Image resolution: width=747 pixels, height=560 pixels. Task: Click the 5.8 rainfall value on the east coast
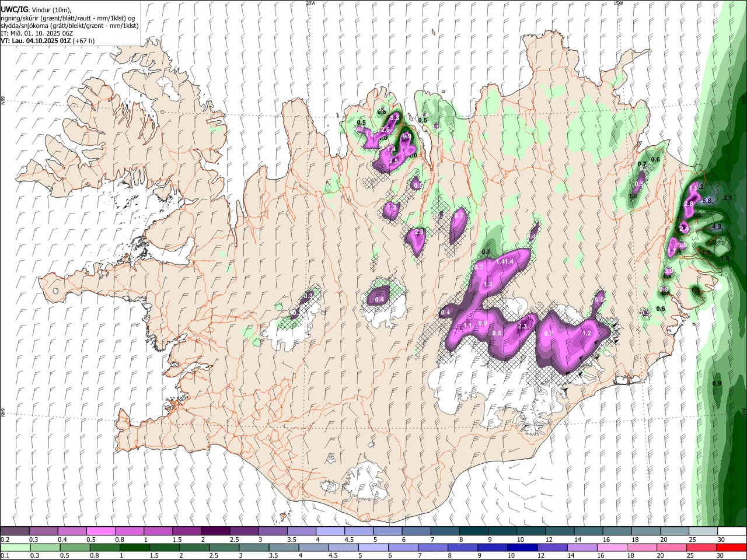coord(707,201)
